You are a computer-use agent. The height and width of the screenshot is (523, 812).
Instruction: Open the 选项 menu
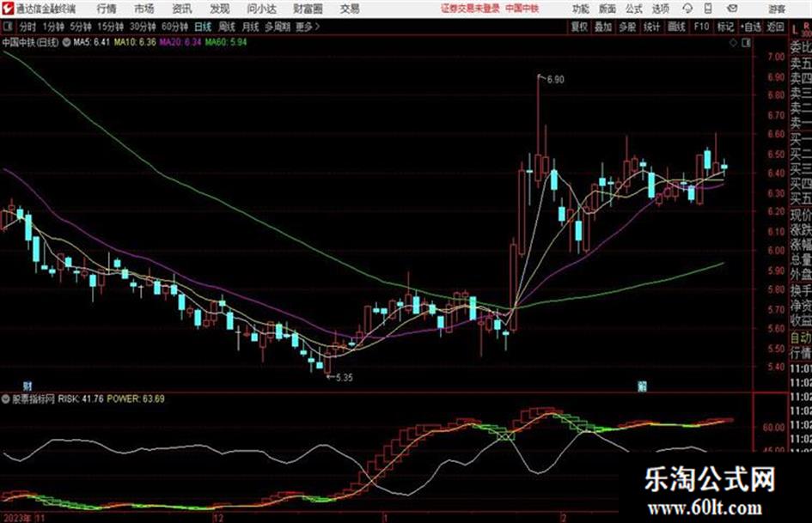[661, 9]
